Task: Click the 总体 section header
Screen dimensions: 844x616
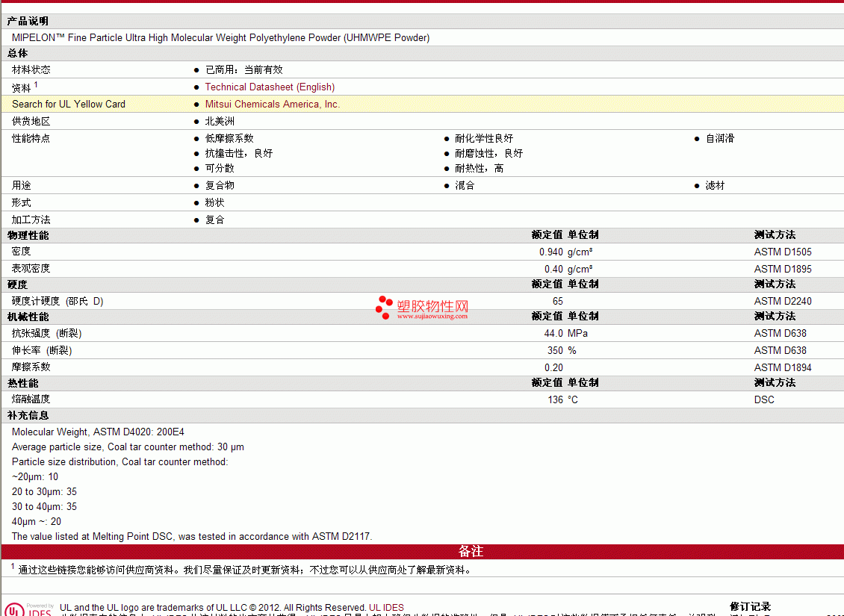Action: 17,53
